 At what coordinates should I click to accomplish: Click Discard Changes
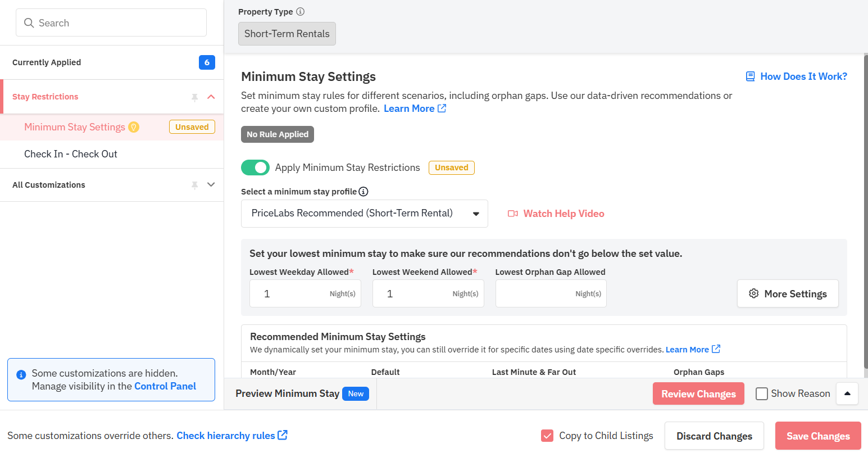click(714, 436)
